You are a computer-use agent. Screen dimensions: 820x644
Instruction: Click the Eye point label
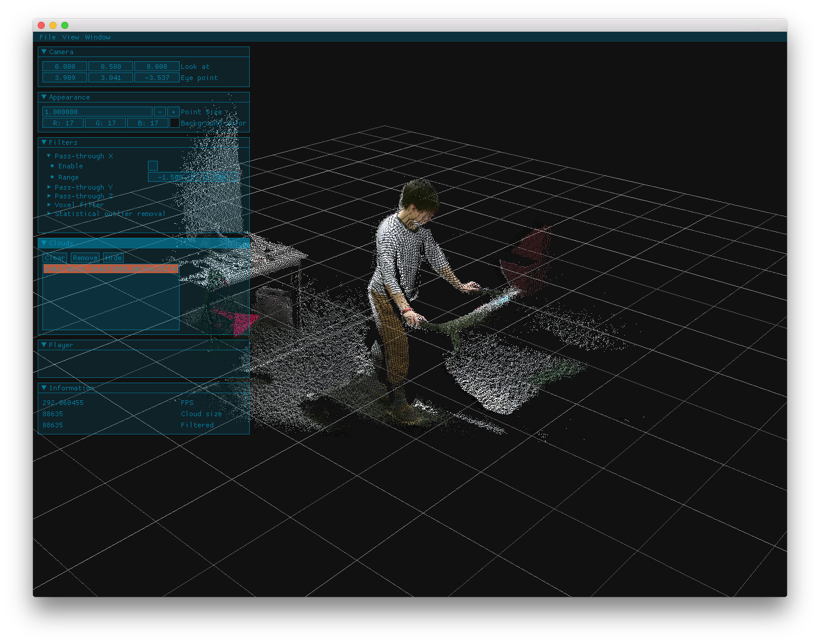[199, 78]
